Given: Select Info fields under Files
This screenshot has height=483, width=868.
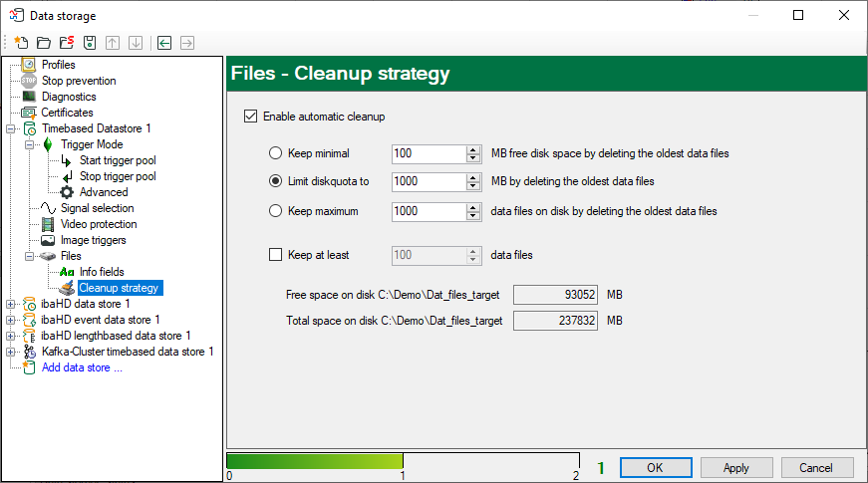Looking at the screenshot, I should (102, 272).
